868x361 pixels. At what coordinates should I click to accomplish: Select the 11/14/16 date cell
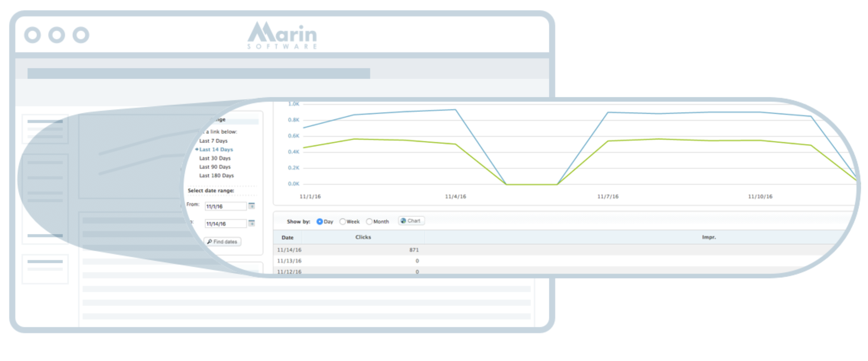(x=289, y=250)
